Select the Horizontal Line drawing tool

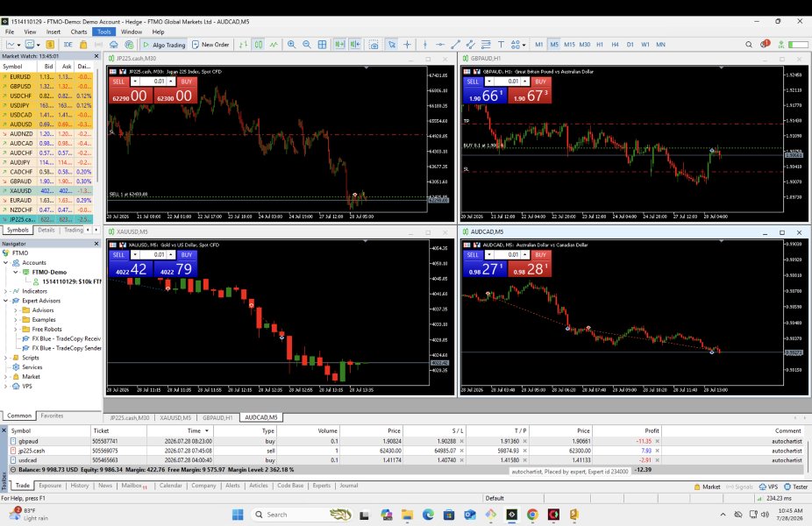(440, 45)
